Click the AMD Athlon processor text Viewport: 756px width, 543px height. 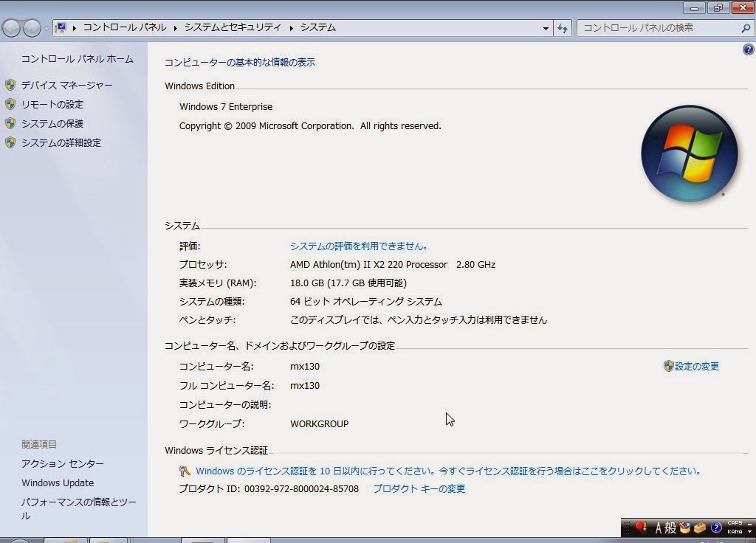click(x=393, y=265)
